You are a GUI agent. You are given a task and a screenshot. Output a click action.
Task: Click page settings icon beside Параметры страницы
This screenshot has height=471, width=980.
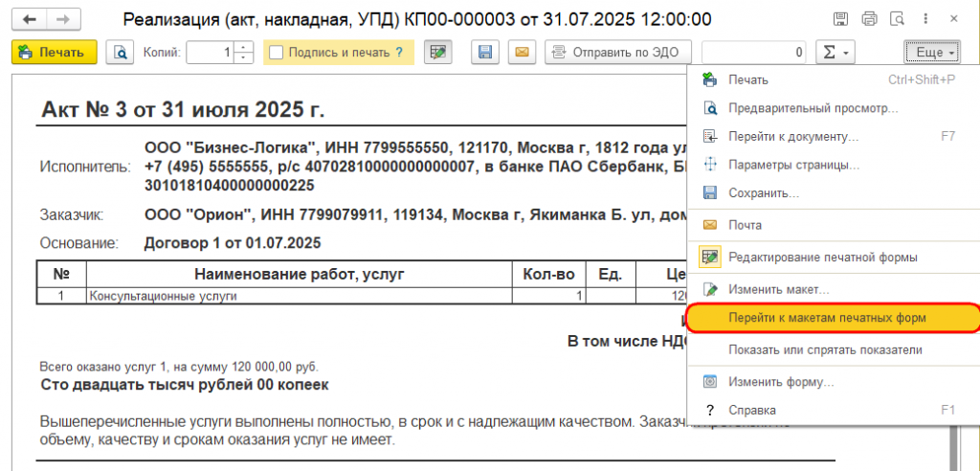(x=710, y=165)
